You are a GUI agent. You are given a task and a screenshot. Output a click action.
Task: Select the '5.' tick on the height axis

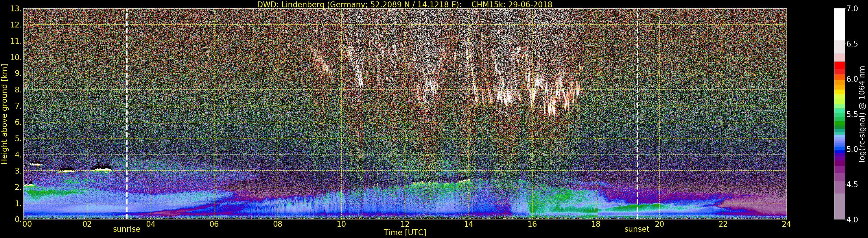click(18, 138)
